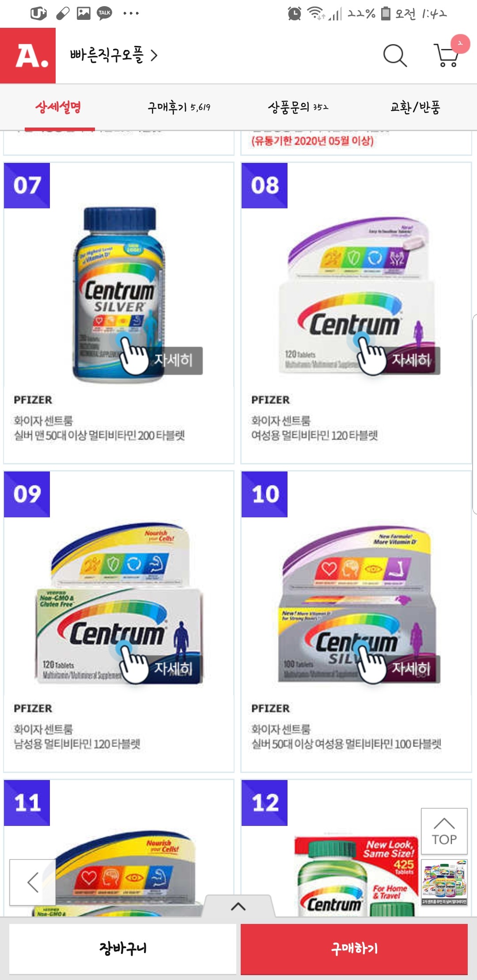This screenshot has width=477, height=980.
Task: Tap the left arrow back button
Action: point(33,882)
